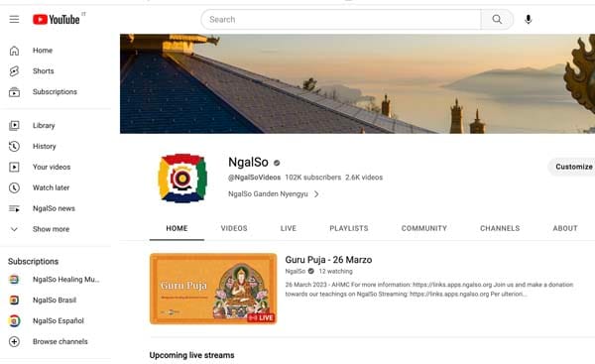Open NgalSo Brasil subscription
Screen dimensions: 595x364
55,301
